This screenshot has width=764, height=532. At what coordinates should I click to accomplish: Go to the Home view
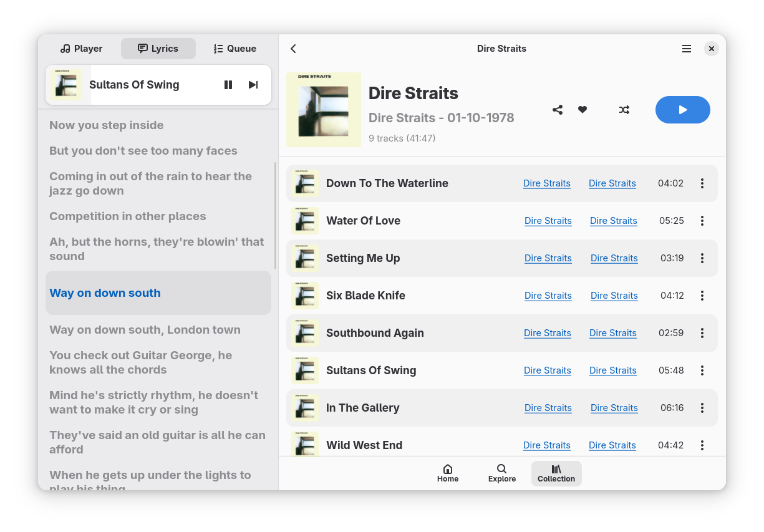(448, 474)
